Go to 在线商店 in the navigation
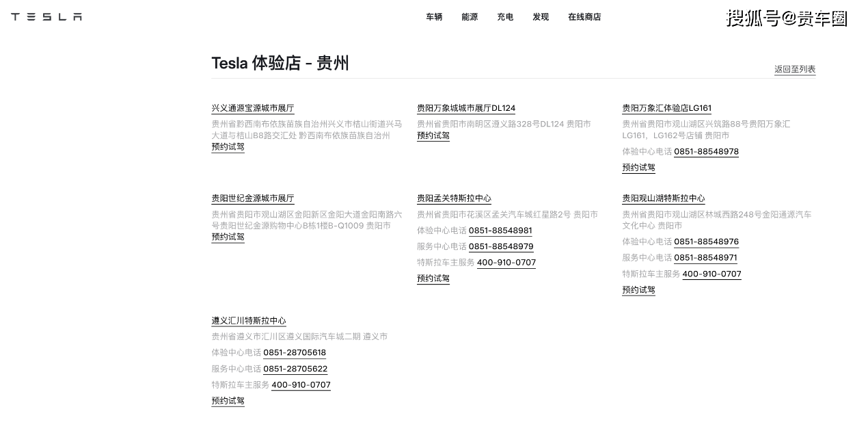The image size is (868, 431). point(584,17)
